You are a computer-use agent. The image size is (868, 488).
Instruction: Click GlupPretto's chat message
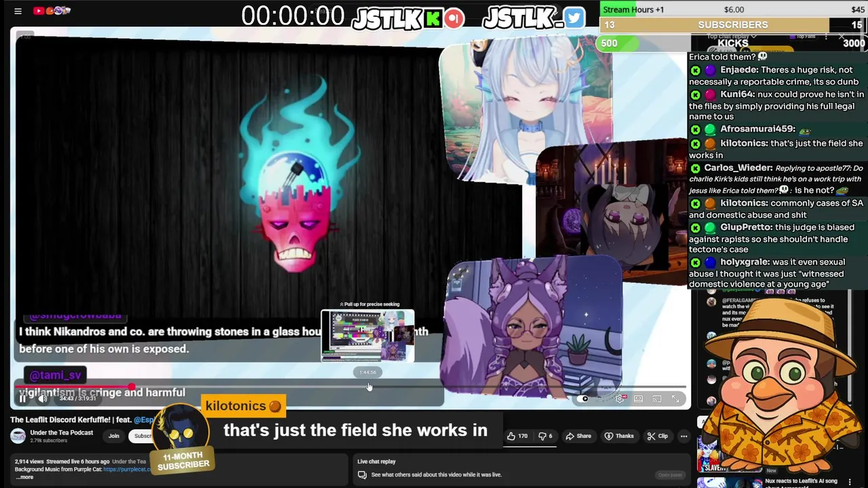[x=776, y=239]
